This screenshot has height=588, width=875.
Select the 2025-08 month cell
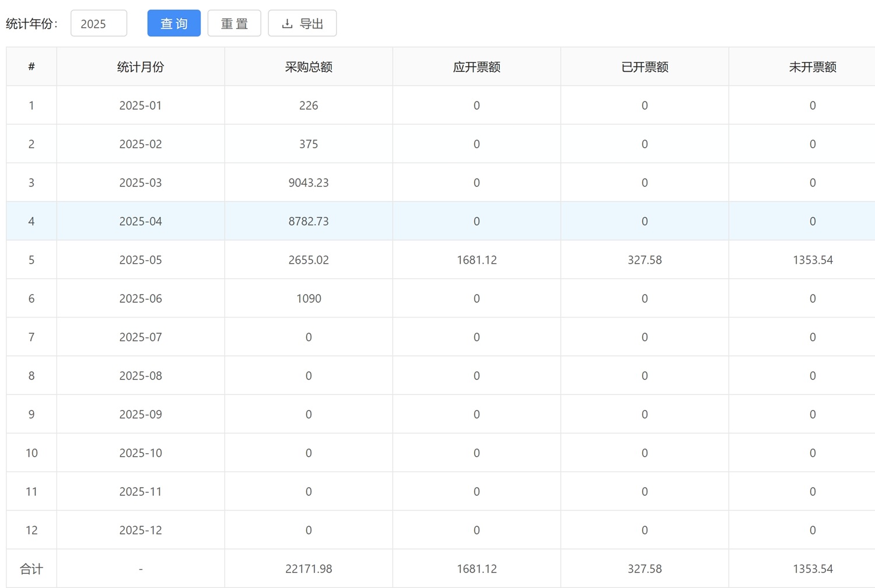tap(141, 376)
